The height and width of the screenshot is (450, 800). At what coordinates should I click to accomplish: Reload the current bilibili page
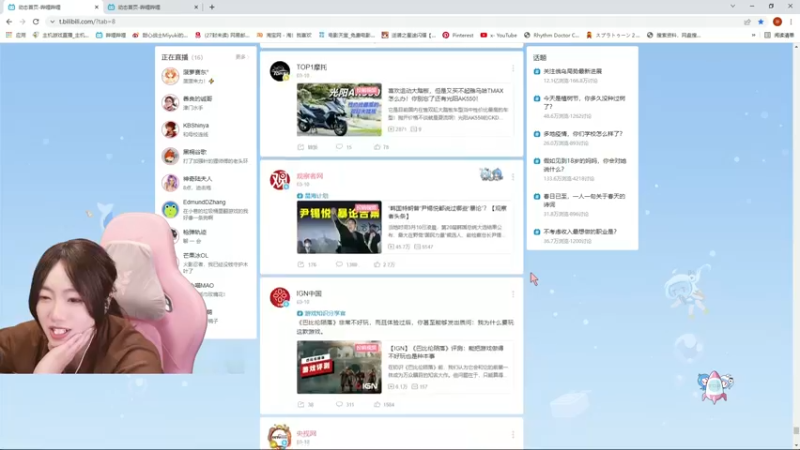point(36,22)
